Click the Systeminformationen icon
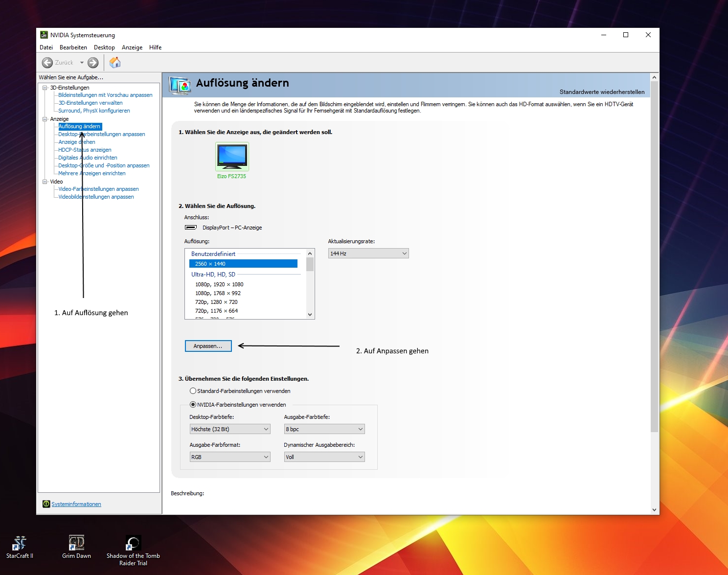This screenshot has height=575, width=728. pyautogui.click(x=46, y=504)
